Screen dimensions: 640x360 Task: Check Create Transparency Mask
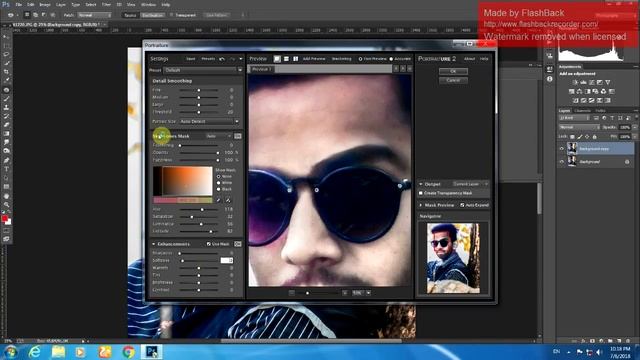point(421,193)
